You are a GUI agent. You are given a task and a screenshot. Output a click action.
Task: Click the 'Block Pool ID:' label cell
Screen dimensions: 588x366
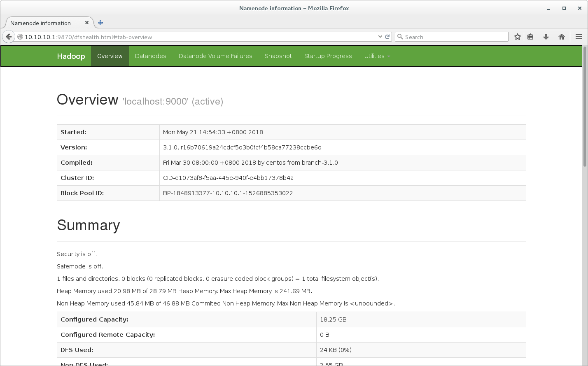pyautogui.click(x=108, y=193)
